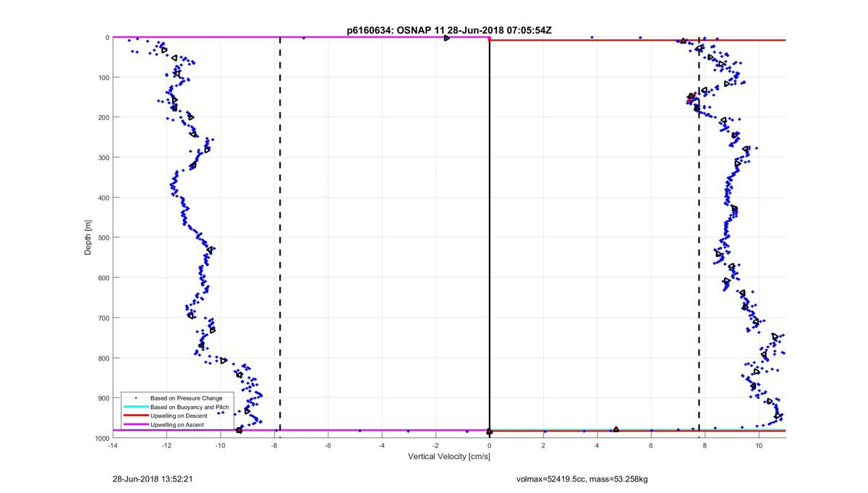Select the 'Depth [m]' y-axis label
868x493 pixels.
(88, 237)
